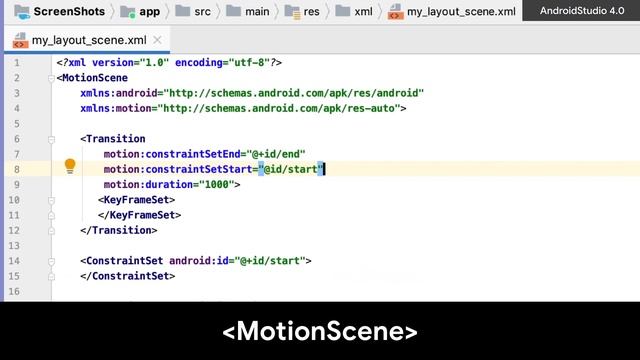Viewport: 640px width, 360px height.
Task: Click line number 1 in gutter
Action: pos(17,63)
